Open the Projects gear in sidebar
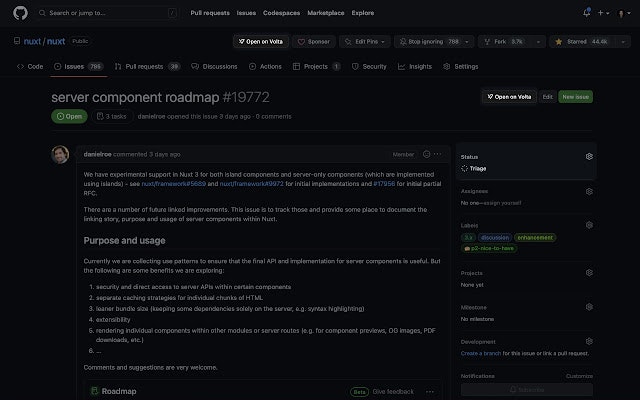 tap(589, 273)
